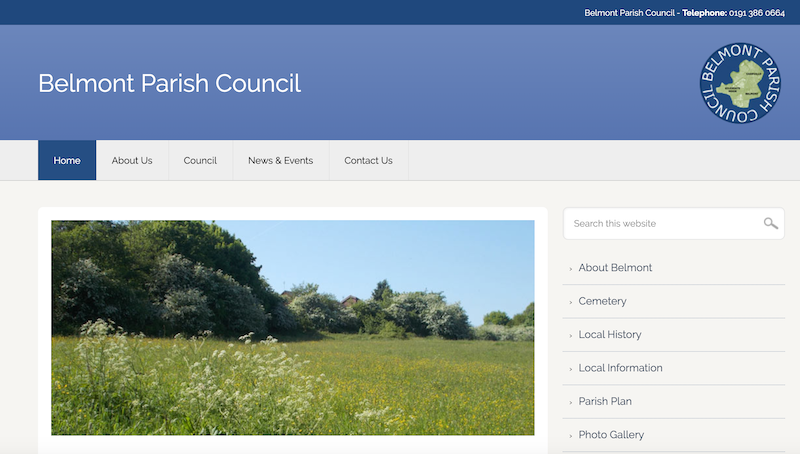Visit the Cemetery sidebar link
800x454 pixels.
pos(602,301)
